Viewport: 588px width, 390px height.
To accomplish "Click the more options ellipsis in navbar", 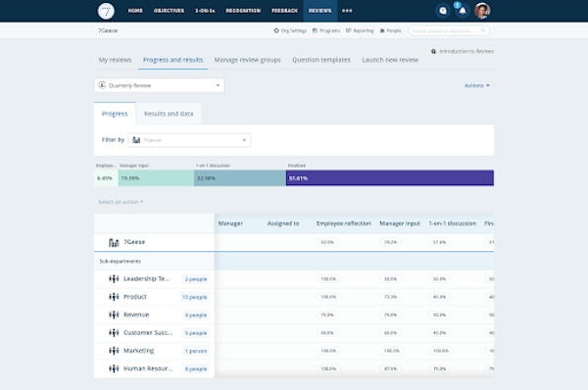I will click(347, 11).
